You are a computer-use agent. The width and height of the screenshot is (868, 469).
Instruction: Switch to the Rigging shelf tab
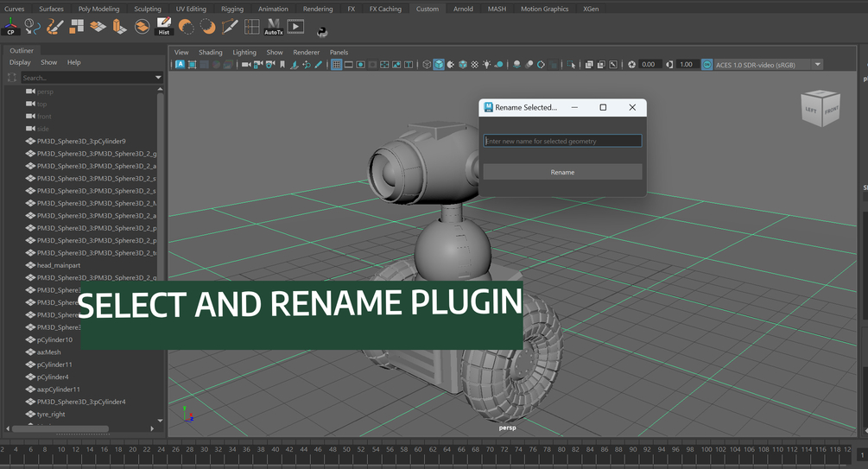click(x=231, y=9)
